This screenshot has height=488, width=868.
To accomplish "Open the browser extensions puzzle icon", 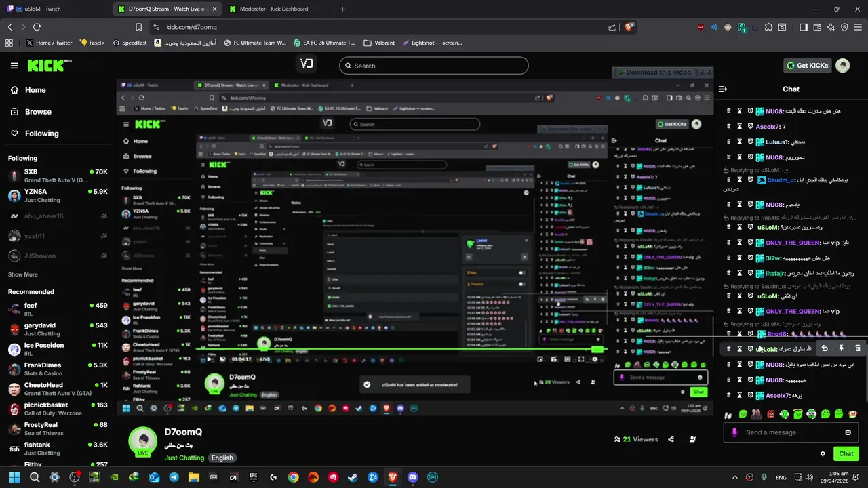I will 768,27.
